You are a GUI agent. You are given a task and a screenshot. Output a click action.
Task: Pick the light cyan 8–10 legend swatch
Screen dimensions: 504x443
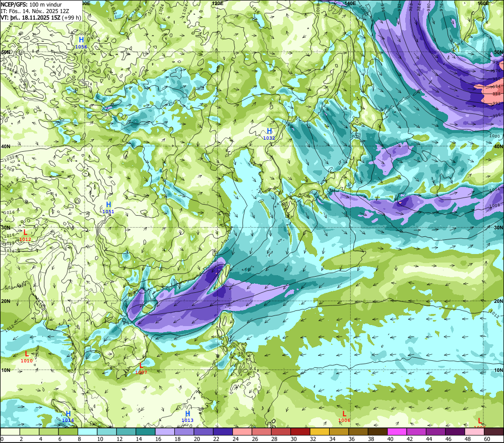(88, 432)
